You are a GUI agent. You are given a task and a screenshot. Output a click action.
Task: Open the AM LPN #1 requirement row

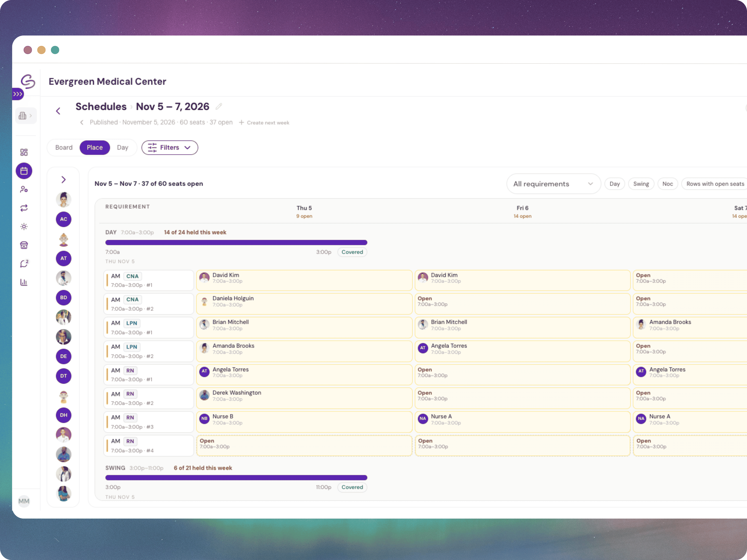[x=149, y=327]
